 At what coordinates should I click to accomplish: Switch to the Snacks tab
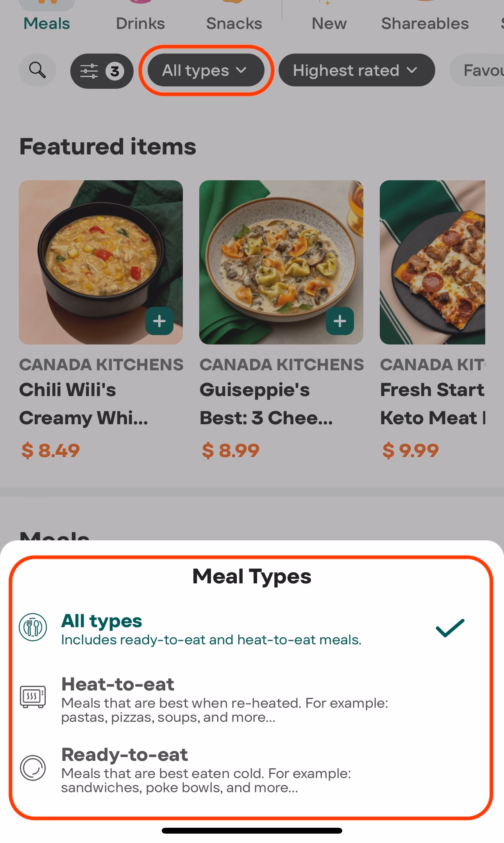[x=234, y=23]
